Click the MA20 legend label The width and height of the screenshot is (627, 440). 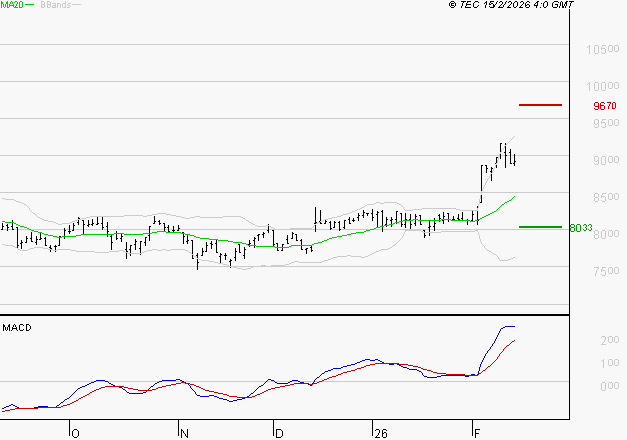coord(12,6)
